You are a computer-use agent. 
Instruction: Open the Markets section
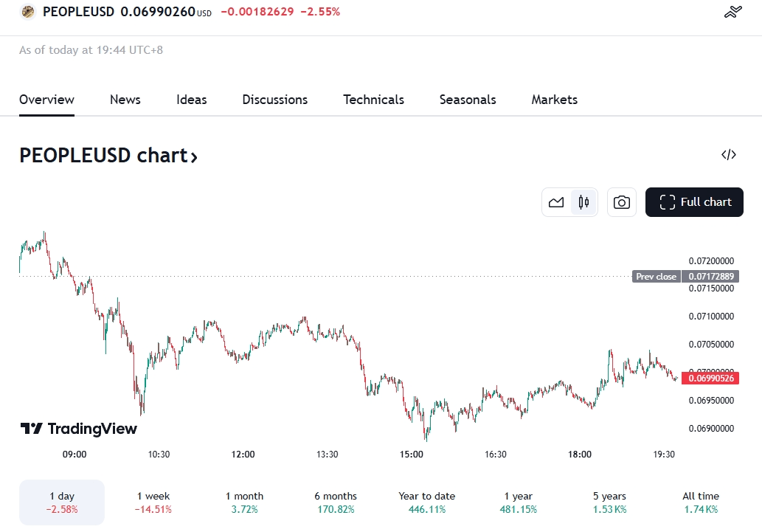click(554, 100)
